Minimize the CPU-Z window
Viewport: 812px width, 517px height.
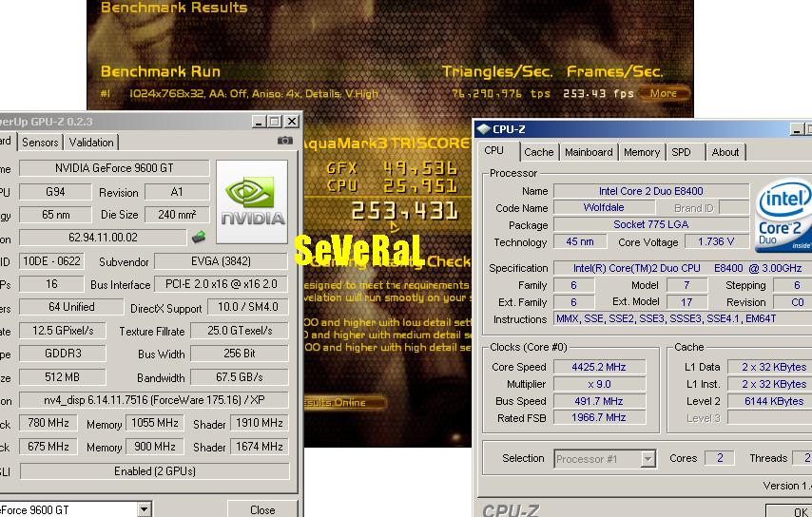tap(797, 129)
